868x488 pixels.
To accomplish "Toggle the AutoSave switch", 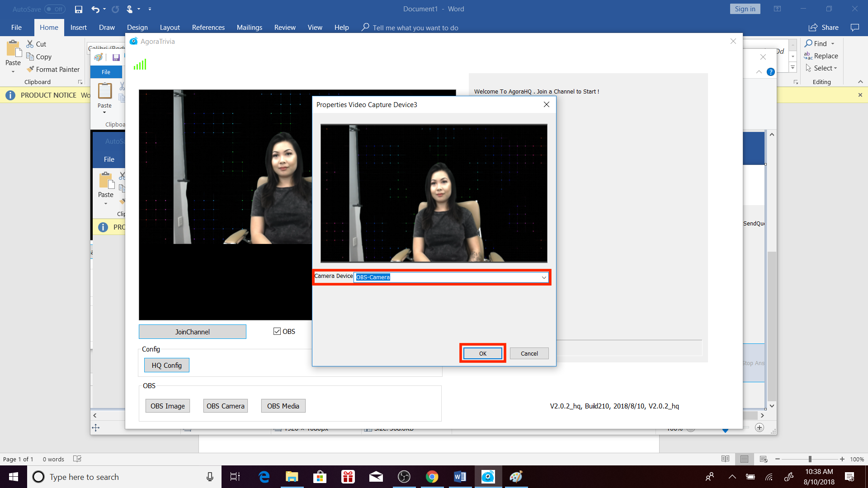I will [x=55, y=9].
